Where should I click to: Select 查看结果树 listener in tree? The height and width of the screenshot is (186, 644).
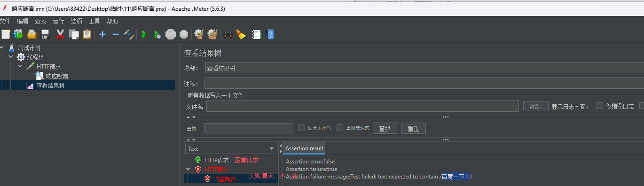pyautogui.click(x=50, y=85)
